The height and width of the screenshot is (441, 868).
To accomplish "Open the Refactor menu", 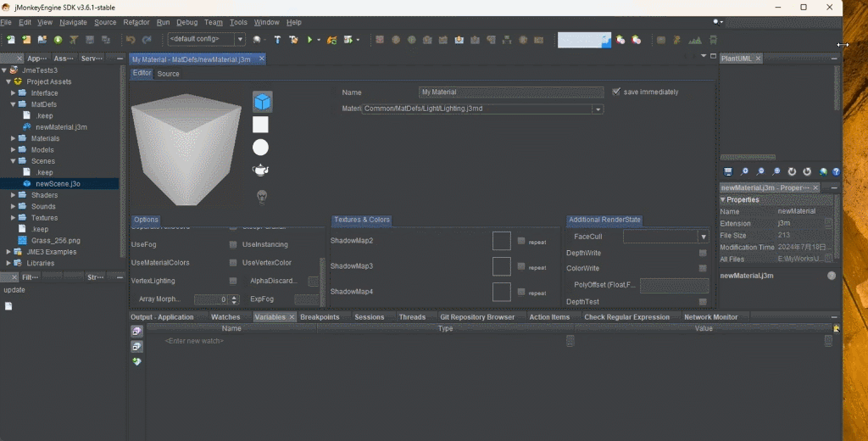I will coord(136,22).
